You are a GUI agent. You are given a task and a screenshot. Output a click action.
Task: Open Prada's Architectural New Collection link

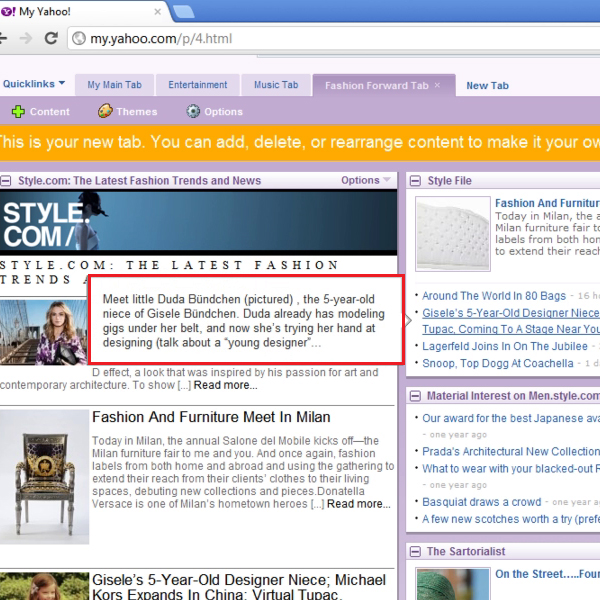(x=511, y=452)
